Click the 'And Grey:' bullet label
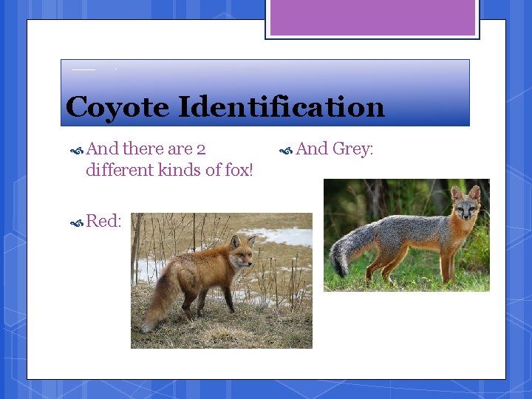The width and height of the screenshot is (532, 399). point(334,149)
